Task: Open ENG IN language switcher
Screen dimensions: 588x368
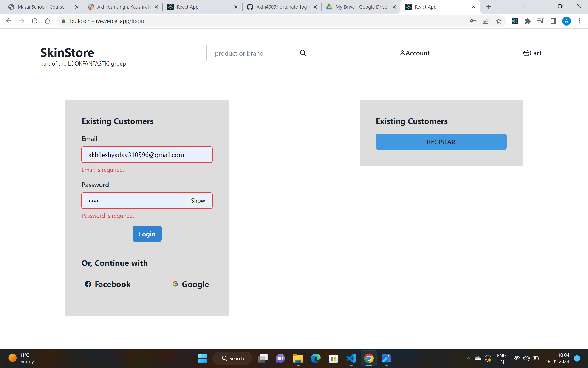Action: (x=501, y=359)
